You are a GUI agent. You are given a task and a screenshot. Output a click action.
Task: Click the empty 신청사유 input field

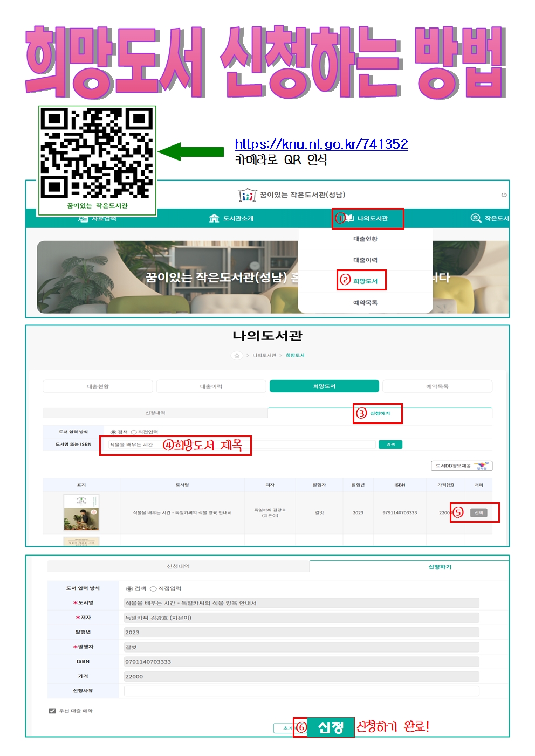coord(301,691)
